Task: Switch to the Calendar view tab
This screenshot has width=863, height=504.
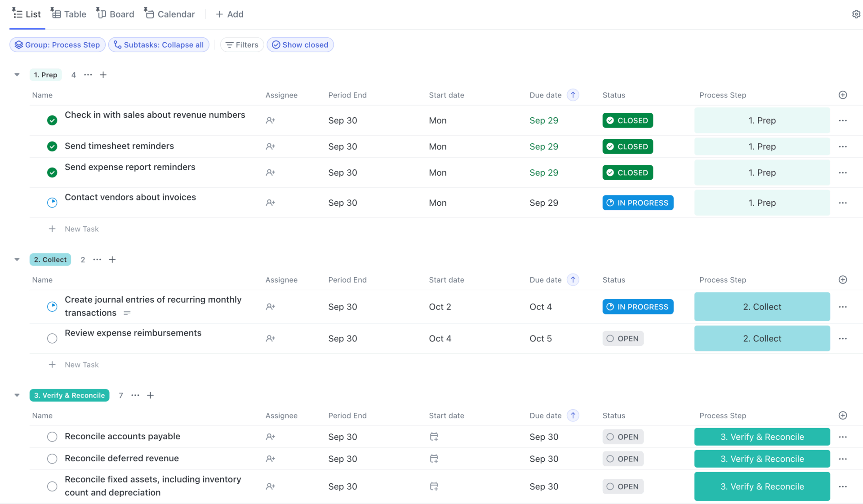Action: 170,14
